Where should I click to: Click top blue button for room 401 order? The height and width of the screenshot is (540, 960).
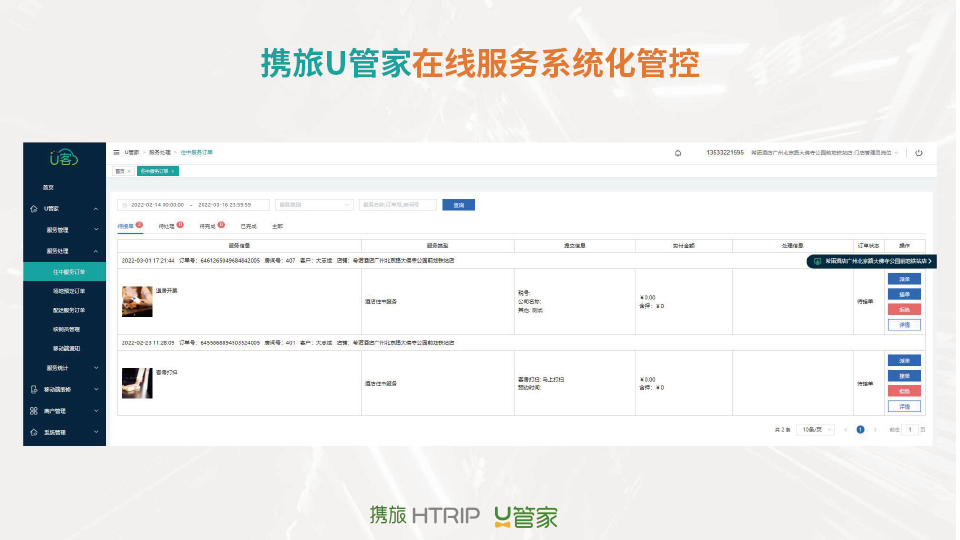tap(904, 361)
